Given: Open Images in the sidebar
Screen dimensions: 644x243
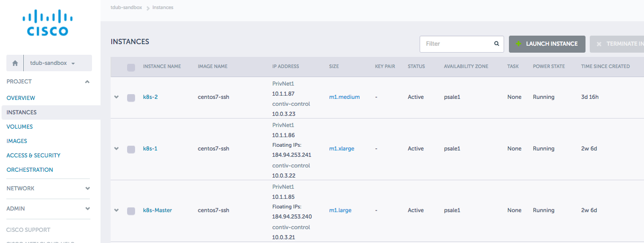Looking at the screenshot, I should (x=17, y=141).
